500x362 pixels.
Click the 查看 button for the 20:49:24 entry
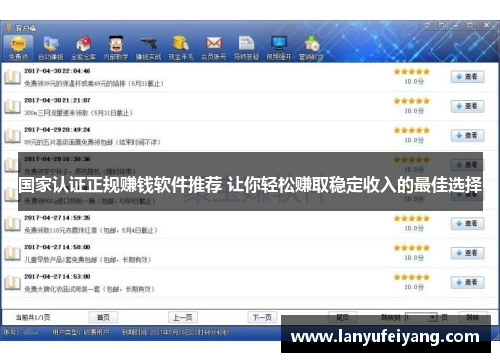point(467,135)
